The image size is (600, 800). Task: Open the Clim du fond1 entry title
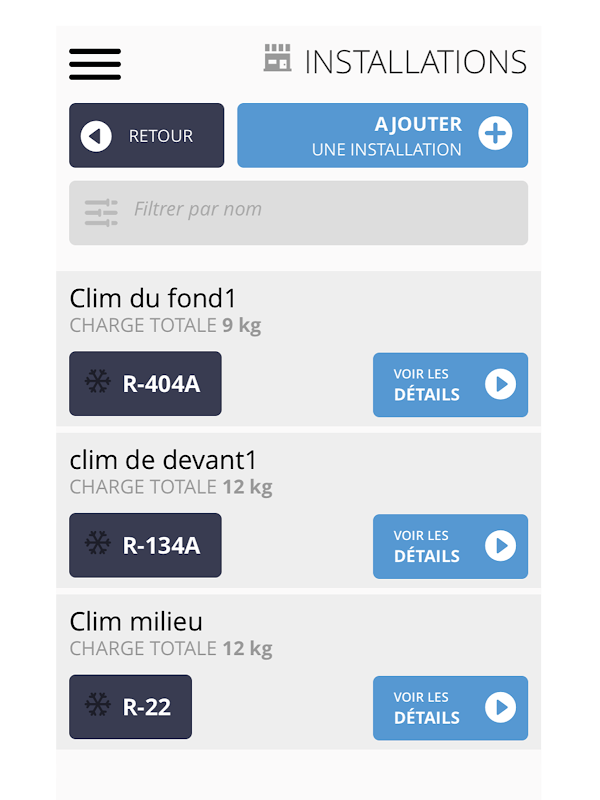tap(153, 298)
